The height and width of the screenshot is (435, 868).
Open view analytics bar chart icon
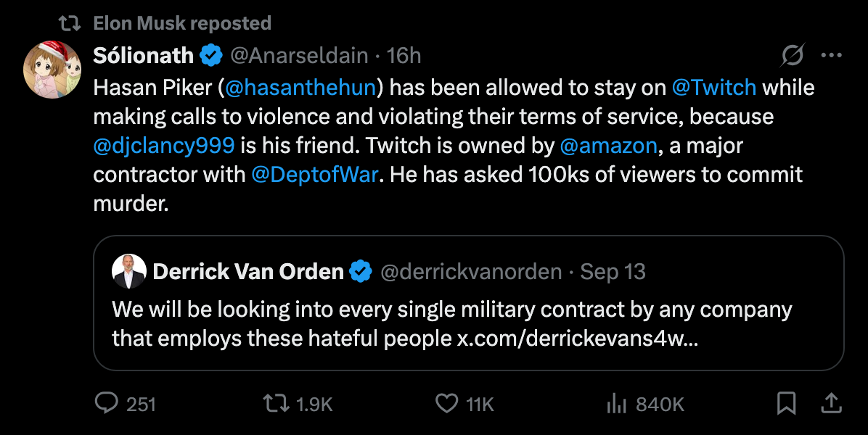coord(616,403)
